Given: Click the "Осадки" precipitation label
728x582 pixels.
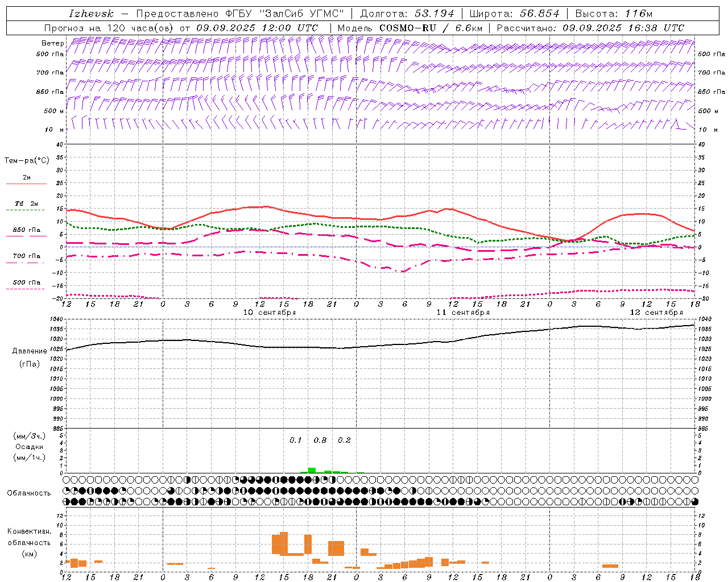Looking at the screenshot, I should [x=29, y=447].
